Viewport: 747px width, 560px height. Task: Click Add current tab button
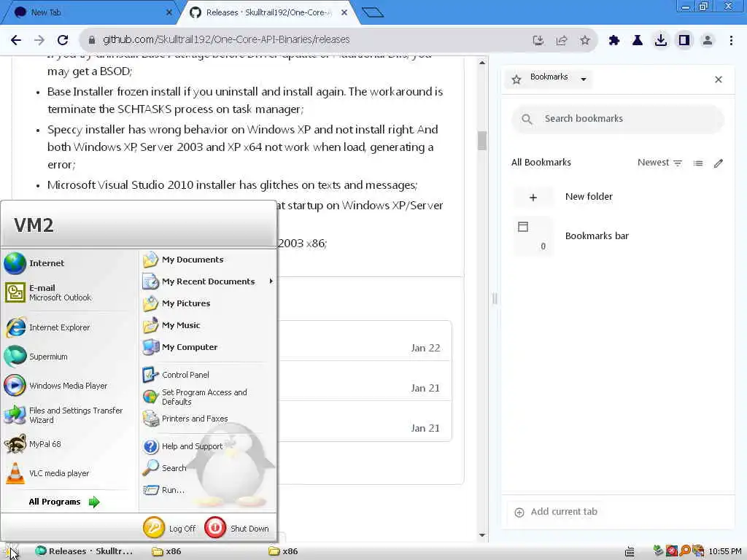click(x=556, y=512)
